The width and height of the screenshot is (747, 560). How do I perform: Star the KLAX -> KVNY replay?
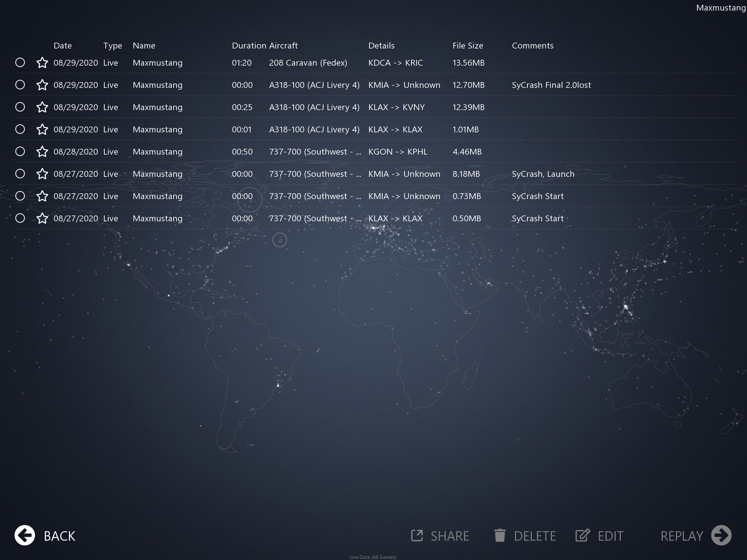[42, 107]
